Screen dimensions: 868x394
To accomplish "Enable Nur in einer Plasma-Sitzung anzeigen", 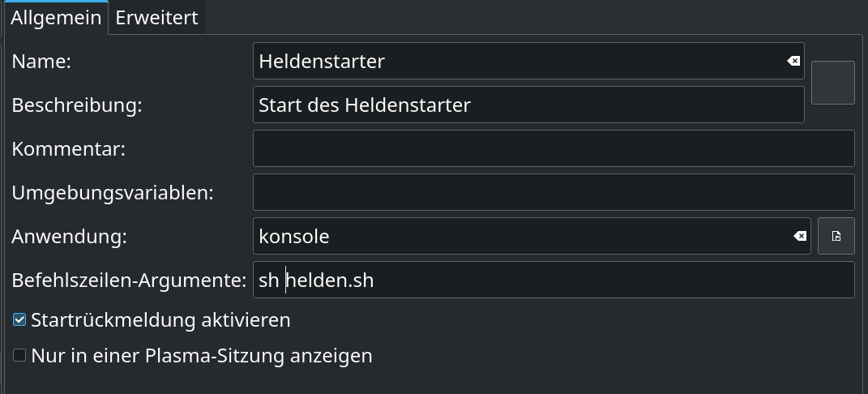I will coord(19,355).
